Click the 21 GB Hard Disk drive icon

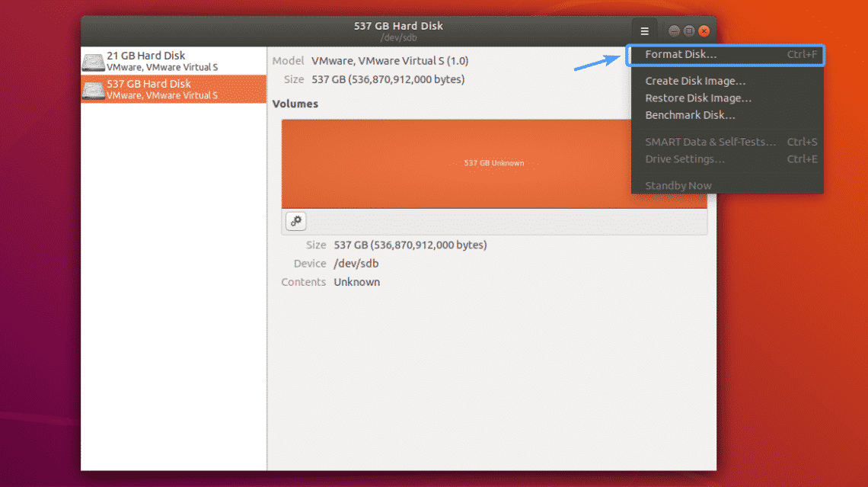click(x=93, y=62)
